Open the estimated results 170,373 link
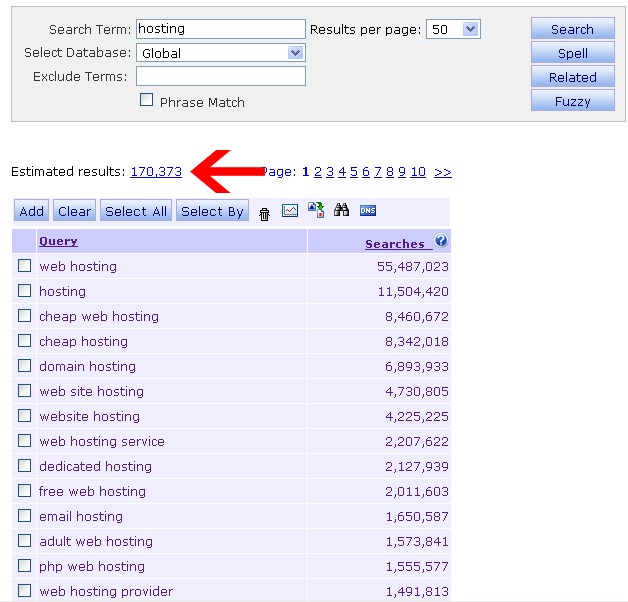628x602 pixels. point(156,171)
